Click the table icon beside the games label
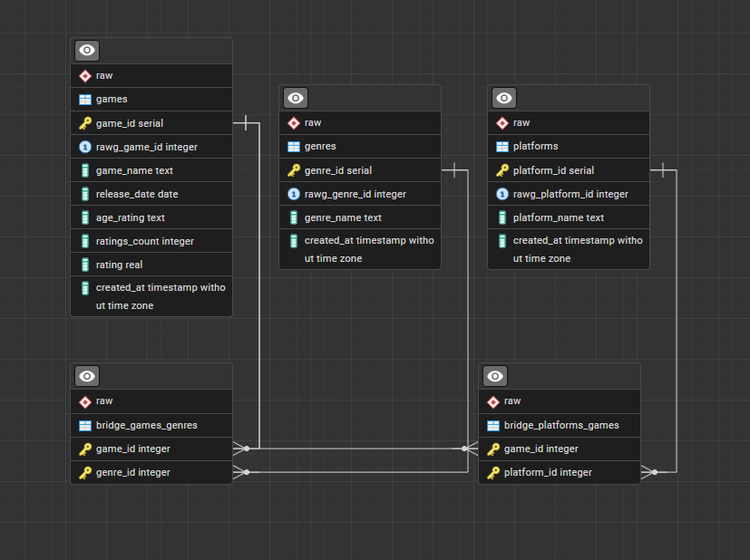Screen dimensions: 750x560 click(x=85, y=99)
